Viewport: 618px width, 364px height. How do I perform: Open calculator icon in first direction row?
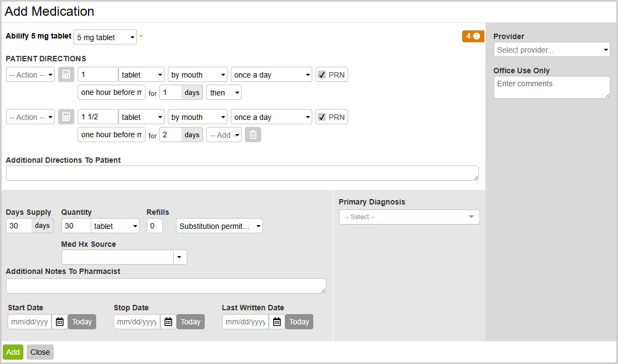click(66, 75)
